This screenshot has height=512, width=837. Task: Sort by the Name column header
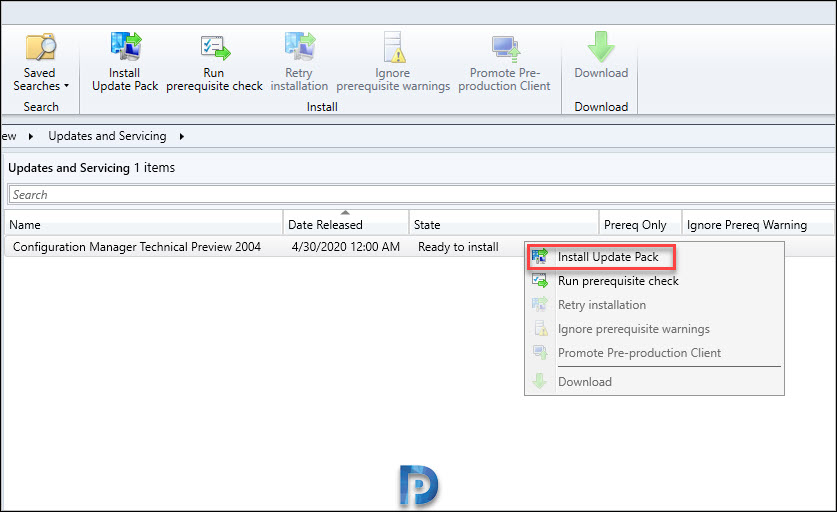click(x=143, y=225)
